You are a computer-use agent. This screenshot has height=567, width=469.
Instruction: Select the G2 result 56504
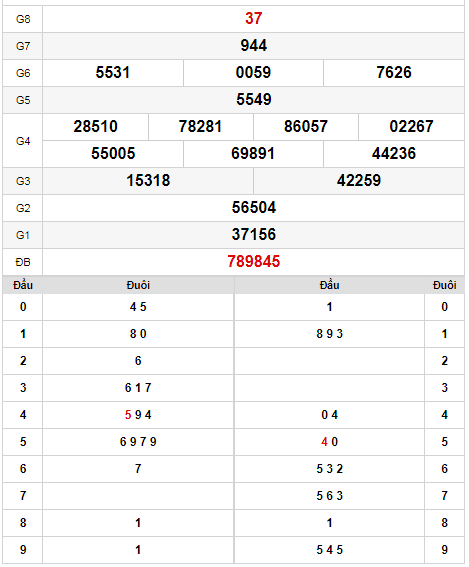253,208
